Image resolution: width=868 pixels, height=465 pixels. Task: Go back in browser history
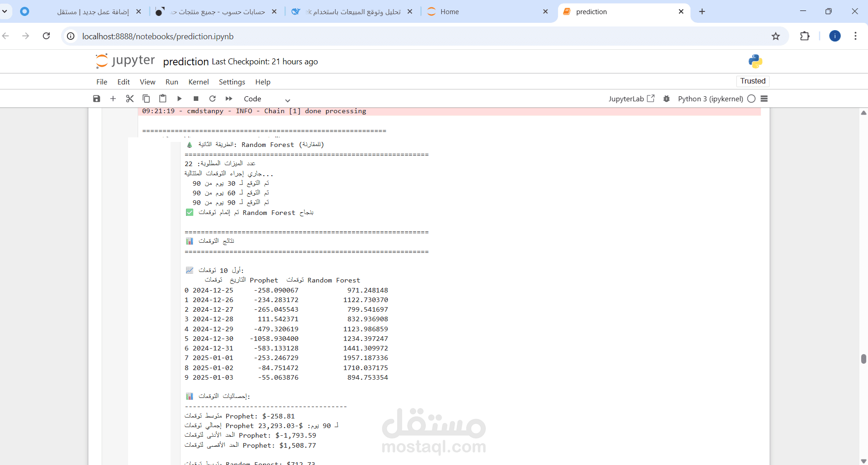(6, 36)
